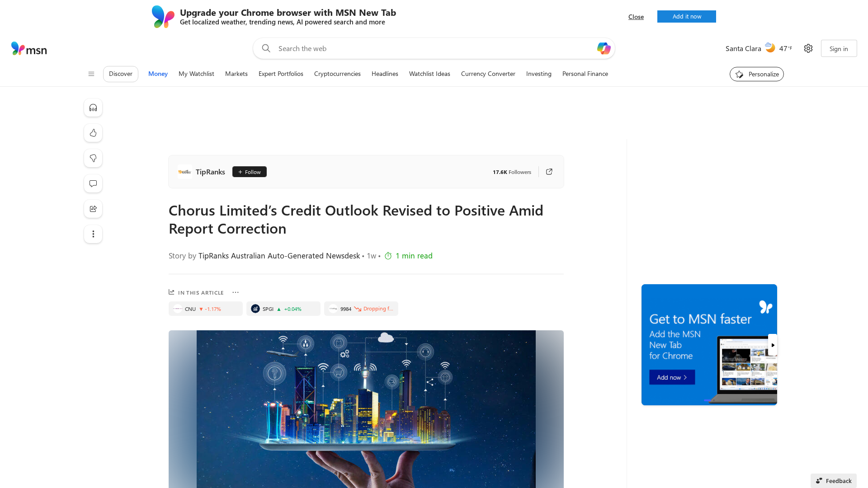Open In This Article options ellipsis
868x488 pixels.
[236, 292]
